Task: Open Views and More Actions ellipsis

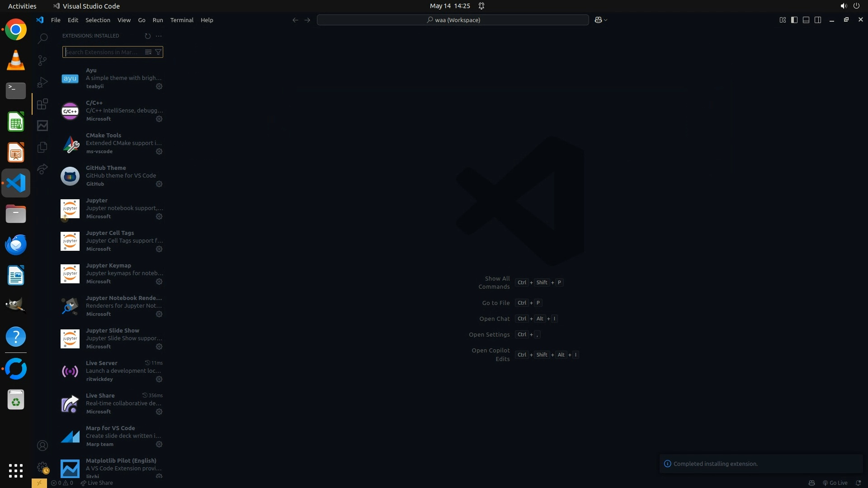Action: click(x=158, y=36)
